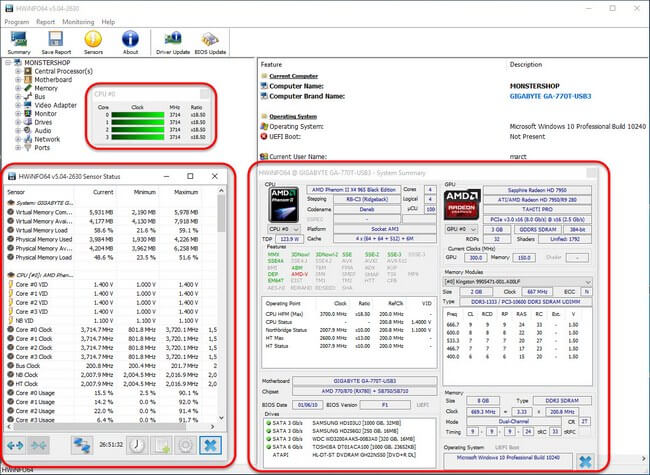650x475 pixels.
Task: Open the Program menu
Action: (x=17, y=22)
